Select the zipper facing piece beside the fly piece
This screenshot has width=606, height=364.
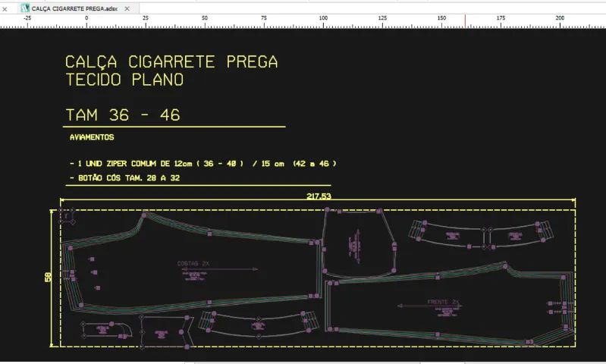pos(166,332)
